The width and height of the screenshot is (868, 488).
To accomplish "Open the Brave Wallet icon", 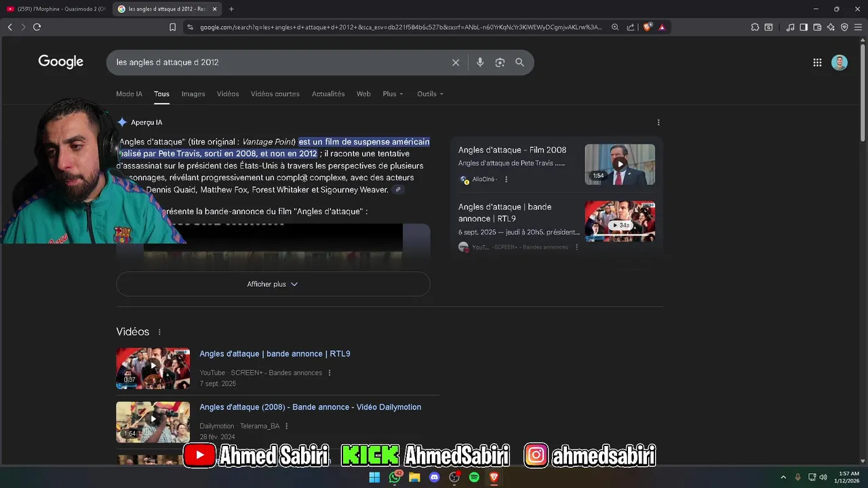I will 817,27.
